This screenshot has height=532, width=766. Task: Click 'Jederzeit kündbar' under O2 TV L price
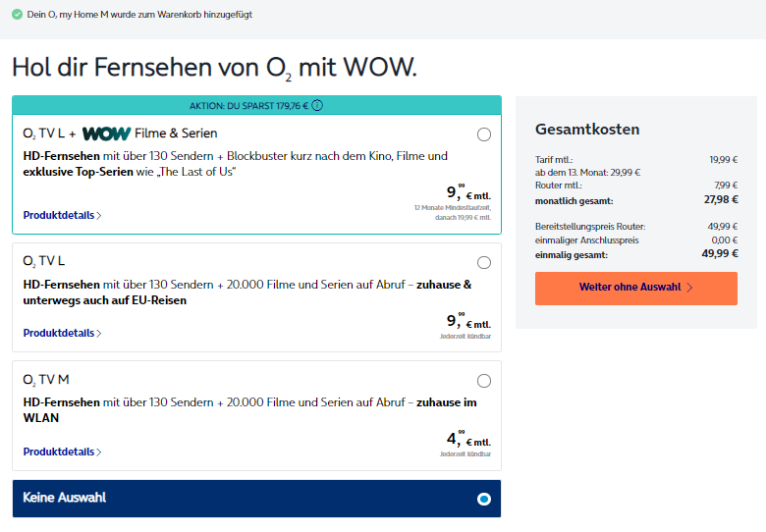pyautogui.click(x=465, y=337)
